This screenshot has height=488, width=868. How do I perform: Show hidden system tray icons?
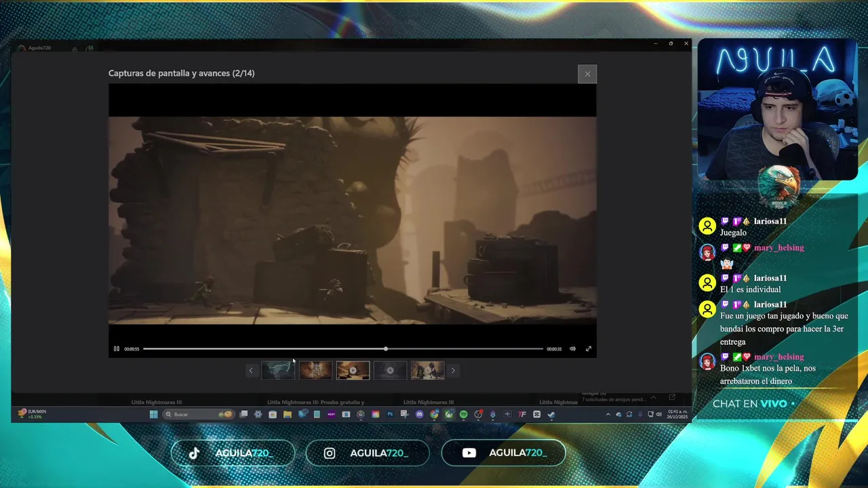click(608, 414)
